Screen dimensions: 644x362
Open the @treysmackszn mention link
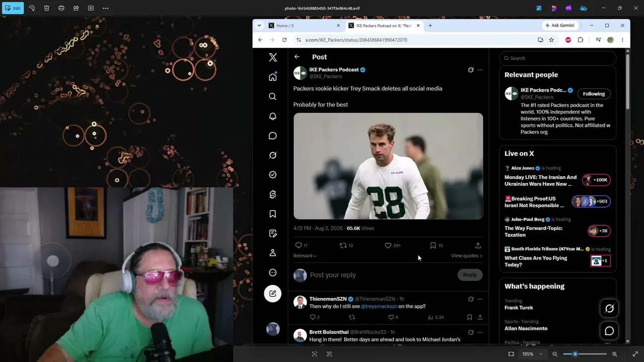pos(379,306)
